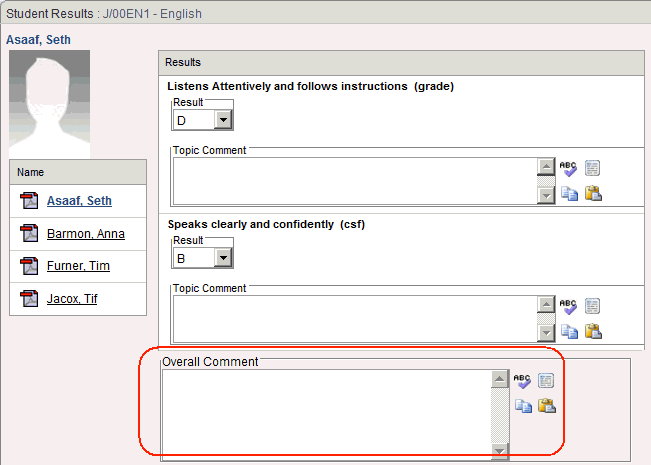Click Speaks clearly and confidently heading

point(266,225)
